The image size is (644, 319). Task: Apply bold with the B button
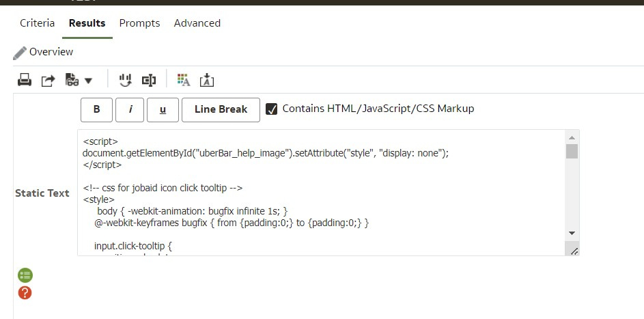point(96,109)
